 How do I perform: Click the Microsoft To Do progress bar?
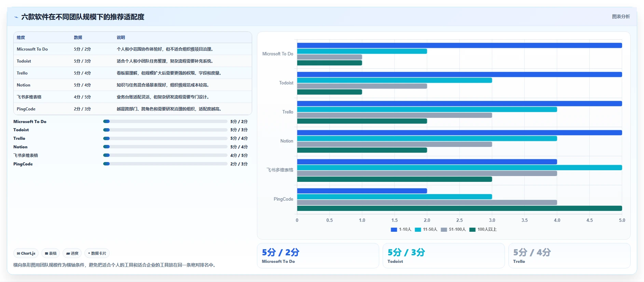point(165,121)
